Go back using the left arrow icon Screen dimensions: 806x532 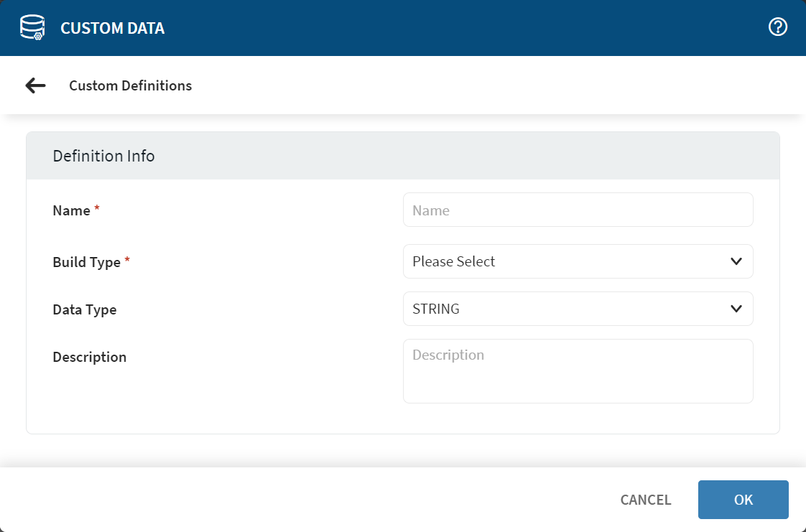click(35, 85)
